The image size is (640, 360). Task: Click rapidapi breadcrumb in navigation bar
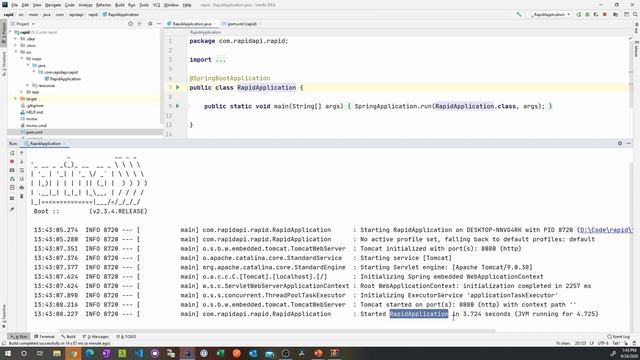(76, 14)
